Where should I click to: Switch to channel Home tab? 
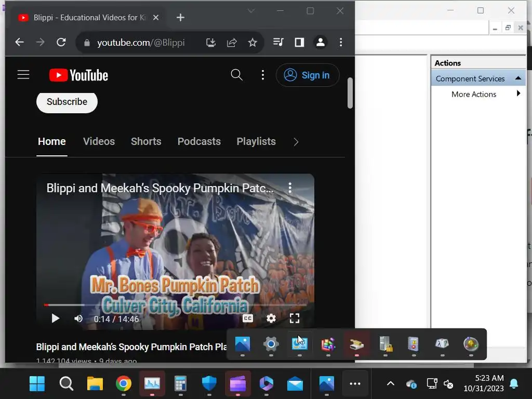[52, 141]
